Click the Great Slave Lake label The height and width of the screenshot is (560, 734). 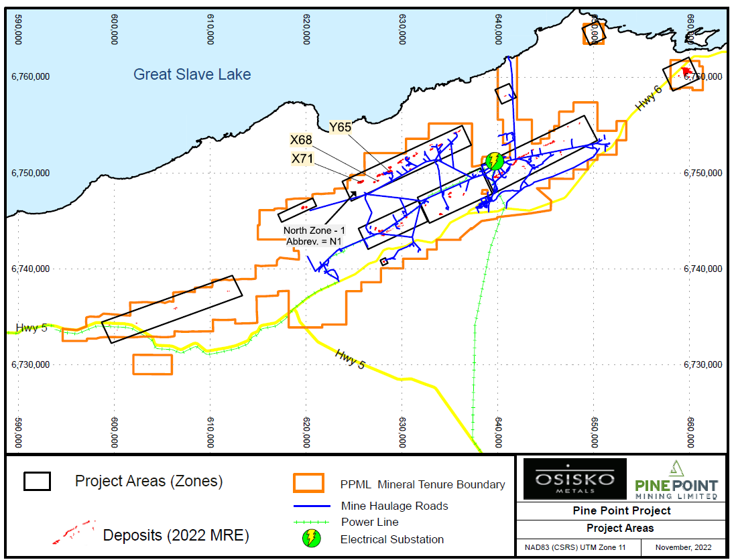coord(192,74)
